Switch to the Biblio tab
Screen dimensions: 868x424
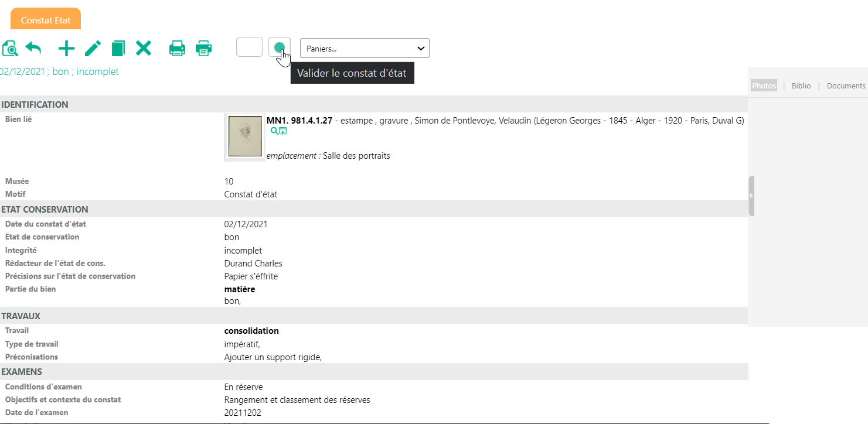tap(801, 86)
